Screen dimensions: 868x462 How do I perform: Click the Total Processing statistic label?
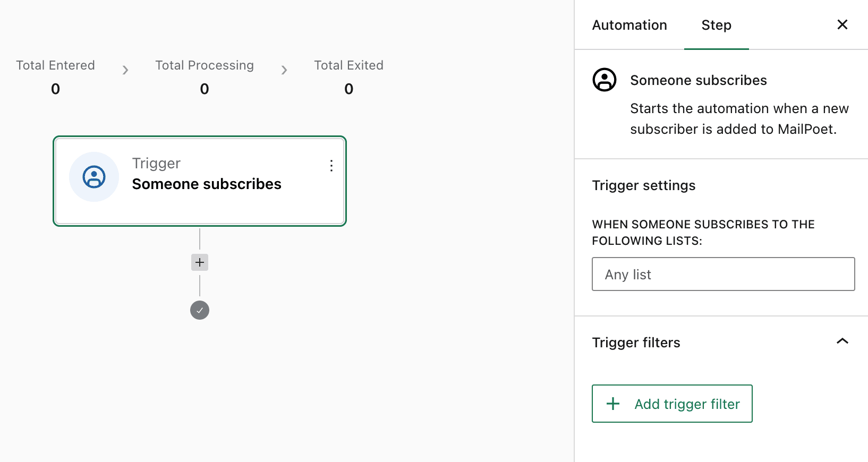[205, 66]
